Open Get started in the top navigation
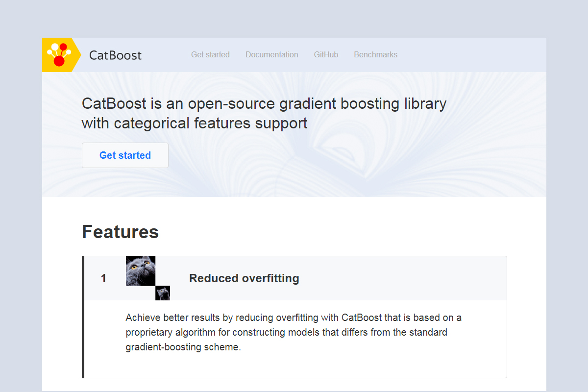 click(210, 55)
